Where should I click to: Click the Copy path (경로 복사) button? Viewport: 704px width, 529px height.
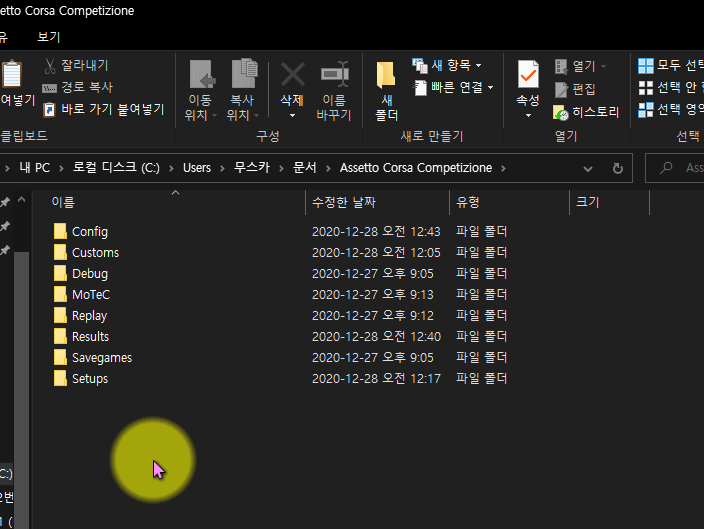(77, 87)
